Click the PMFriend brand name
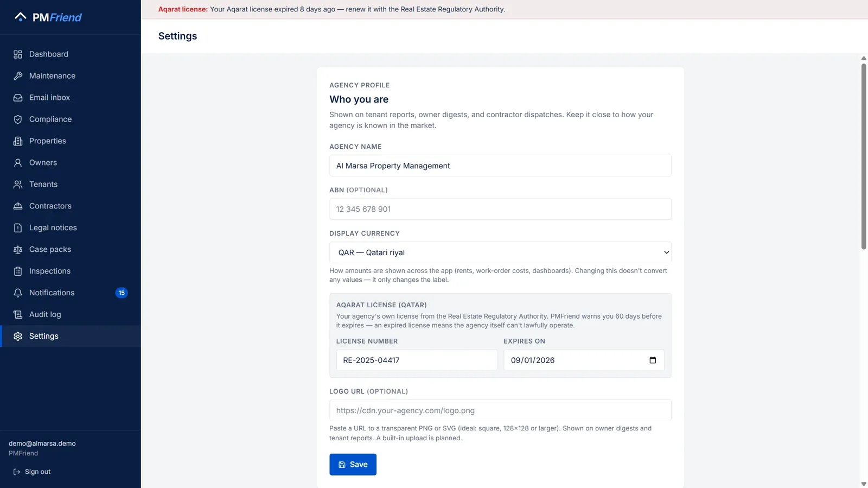The width and height of the screenshot is (868, 488). [57, 17]
